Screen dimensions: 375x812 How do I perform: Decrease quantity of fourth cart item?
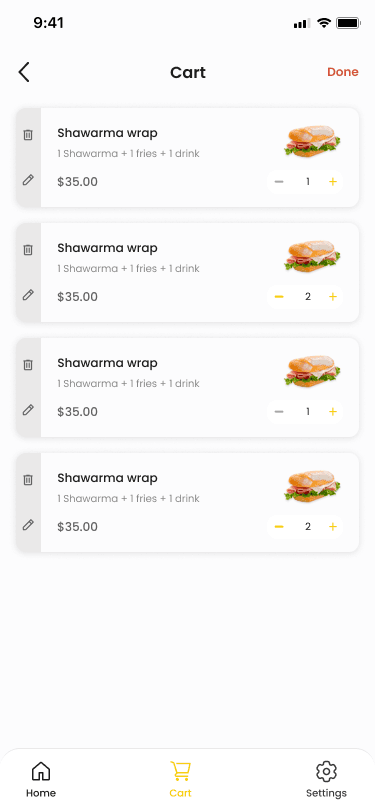tap(279, 527)
